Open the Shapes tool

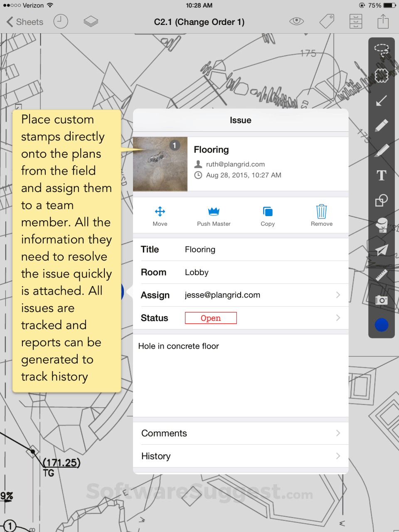coord(381,200)
